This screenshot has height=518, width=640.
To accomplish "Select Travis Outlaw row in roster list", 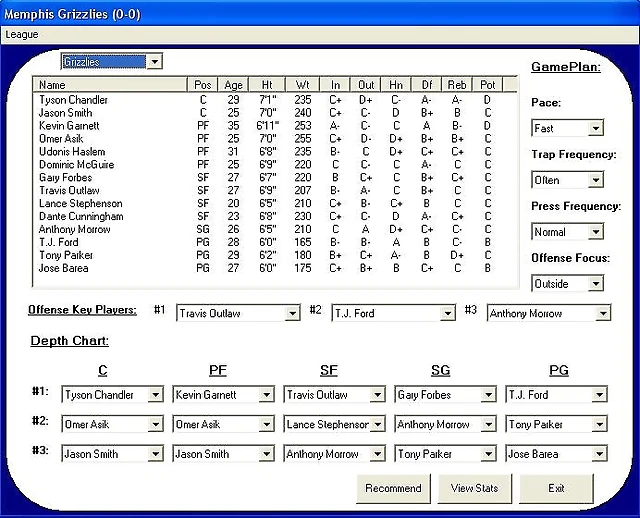I will 274,190.
